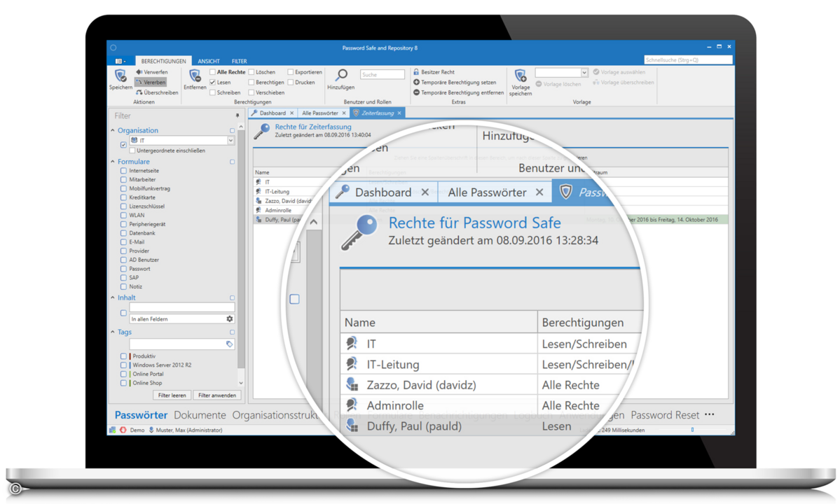This screenshot has height=504, width=840.
Task: Click the filter panel scroll-up arrow
Action: (x=241, y=127)
